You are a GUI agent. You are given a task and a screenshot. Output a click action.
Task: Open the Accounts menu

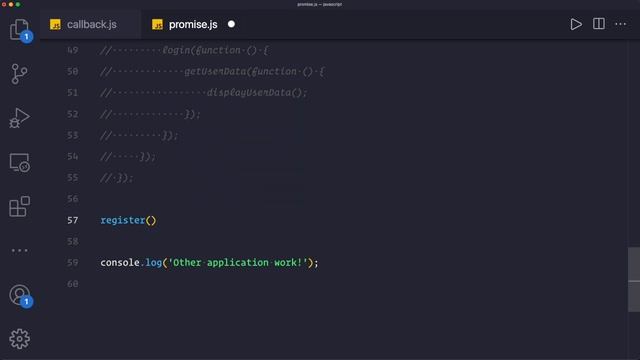[x=20, y=296]
